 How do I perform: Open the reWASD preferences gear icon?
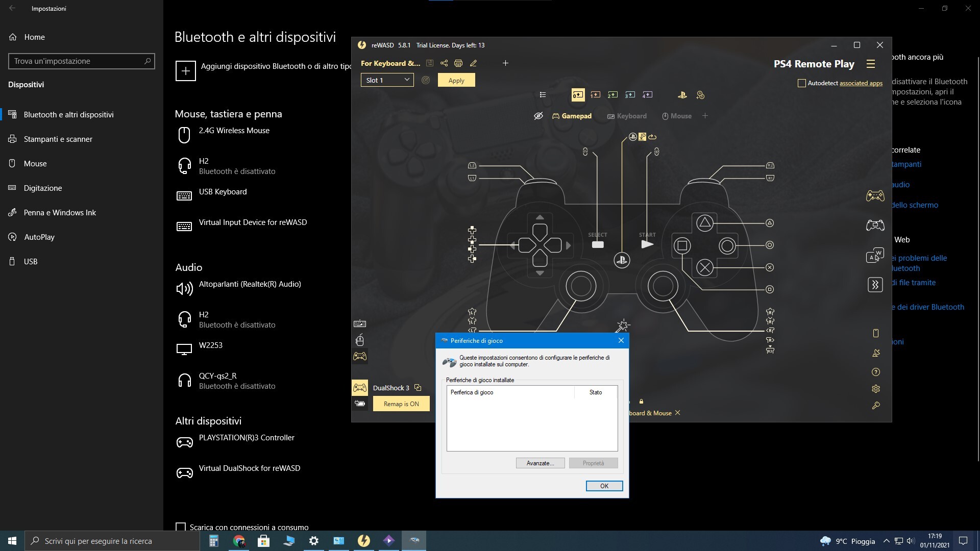[x=876, y=389]
